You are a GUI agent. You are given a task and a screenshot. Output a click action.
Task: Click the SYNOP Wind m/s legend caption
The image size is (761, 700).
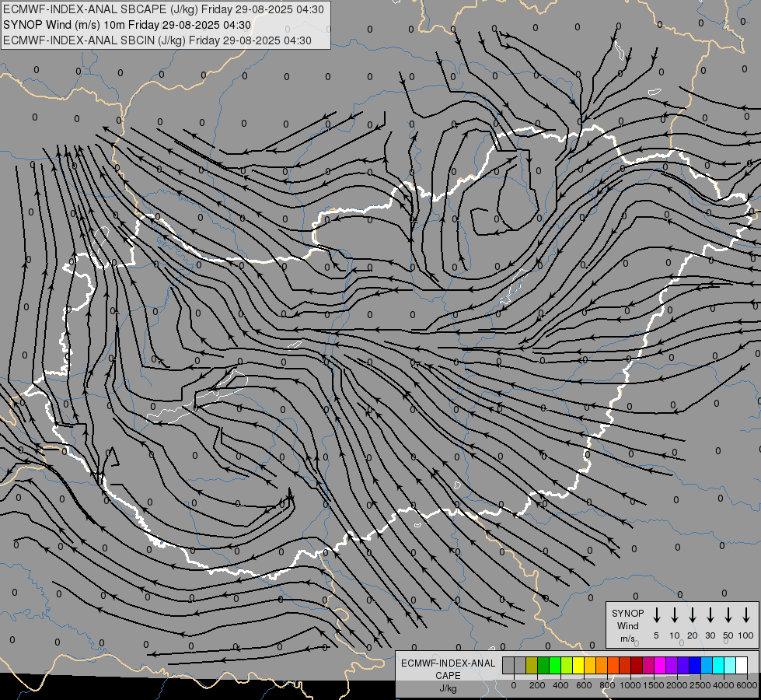point(627,625)
